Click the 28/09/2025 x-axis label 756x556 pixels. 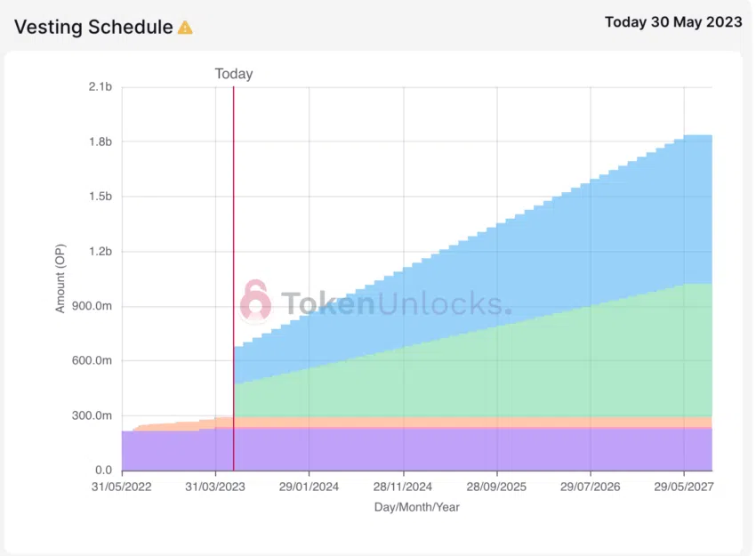[496, 488]
